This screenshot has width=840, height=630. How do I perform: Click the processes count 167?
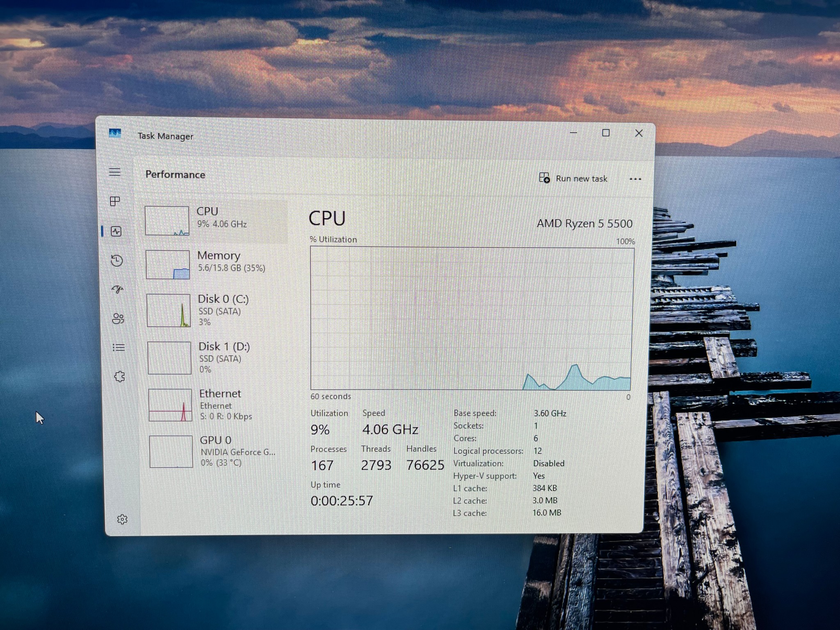[x=322, y=465]
